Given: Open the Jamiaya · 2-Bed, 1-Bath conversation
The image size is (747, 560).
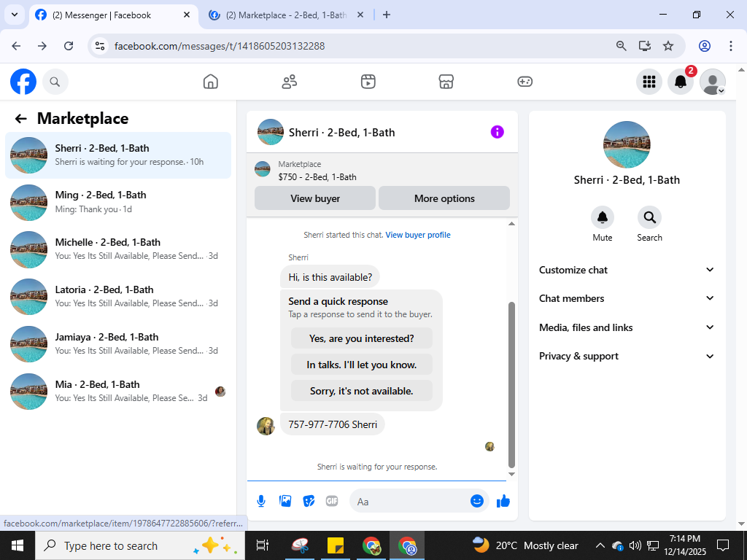Looking at the screenshot, I should [x=118, y=344].
